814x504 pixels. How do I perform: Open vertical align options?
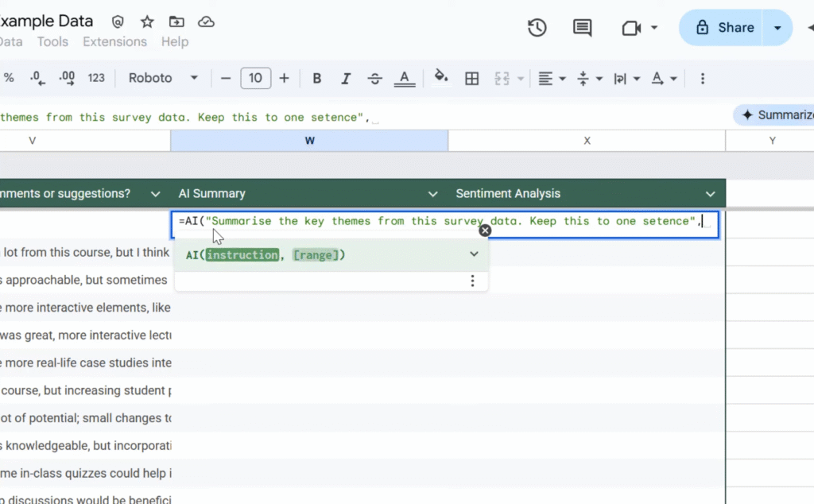[x=589, y=79]
